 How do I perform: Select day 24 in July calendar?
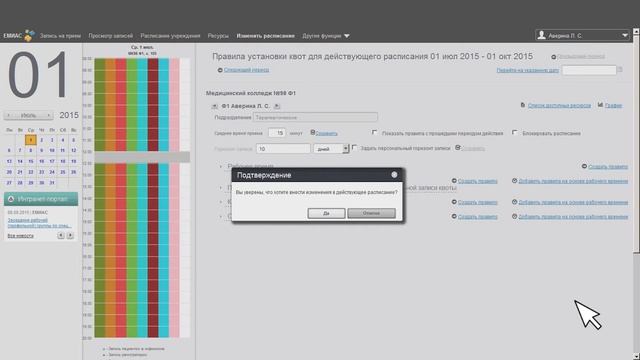(x=52, y=172)
